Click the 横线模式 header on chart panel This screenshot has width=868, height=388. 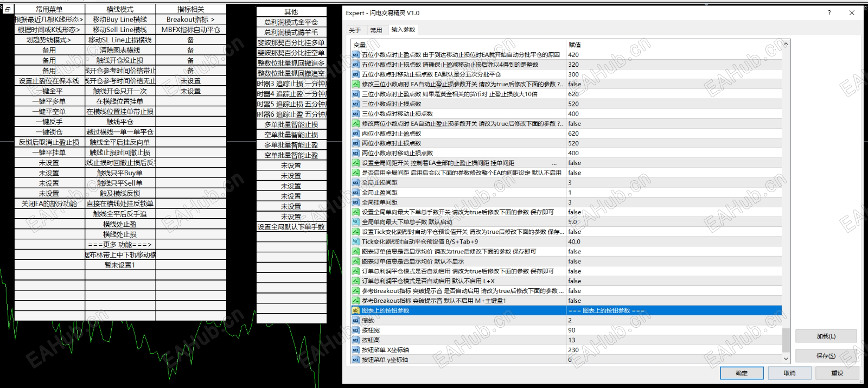click(120, 9)
